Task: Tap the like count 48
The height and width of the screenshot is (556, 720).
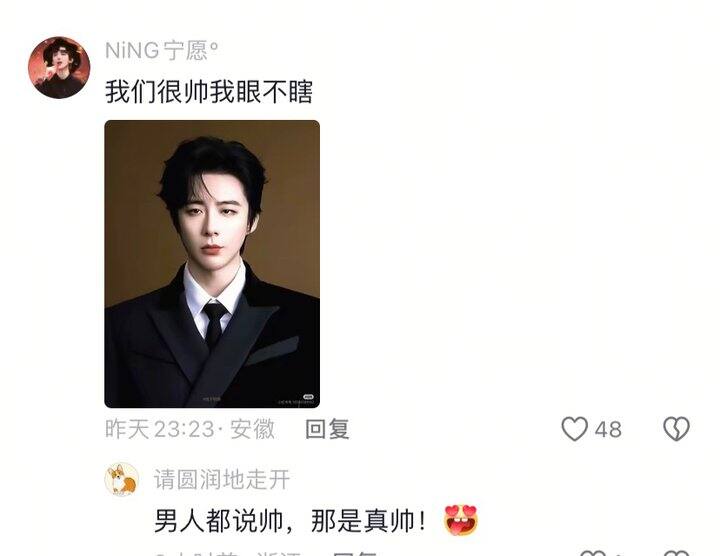Action: pos(608,430)
